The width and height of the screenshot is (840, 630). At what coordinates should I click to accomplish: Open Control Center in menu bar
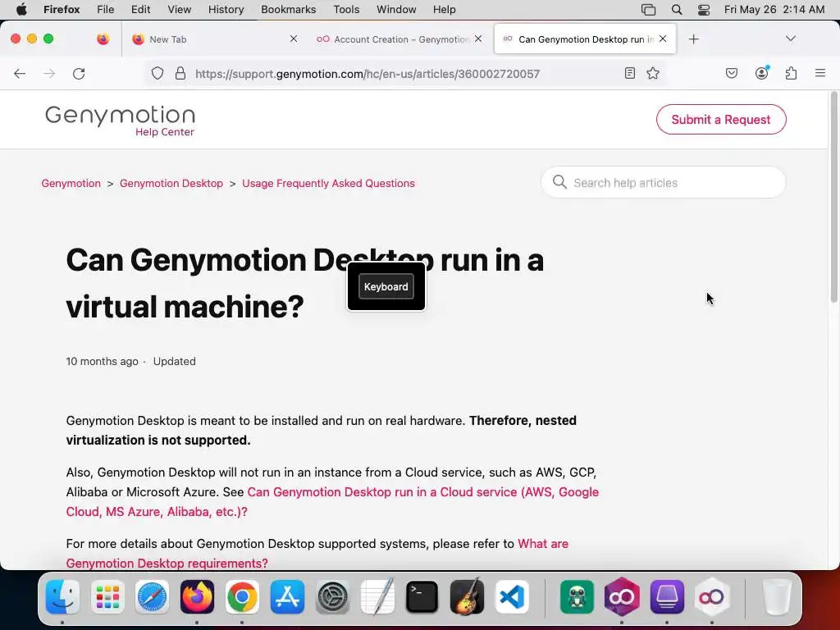[704, 10]
